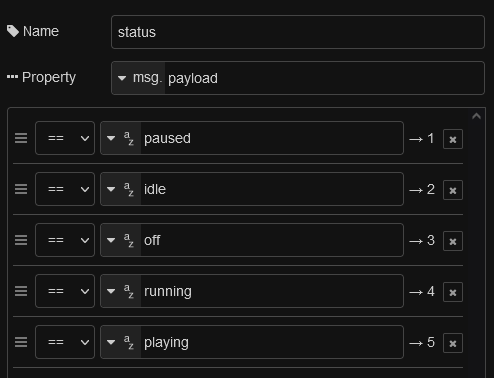
Task: Open the operator dropdown on the running row
Action: pos(65,291)
